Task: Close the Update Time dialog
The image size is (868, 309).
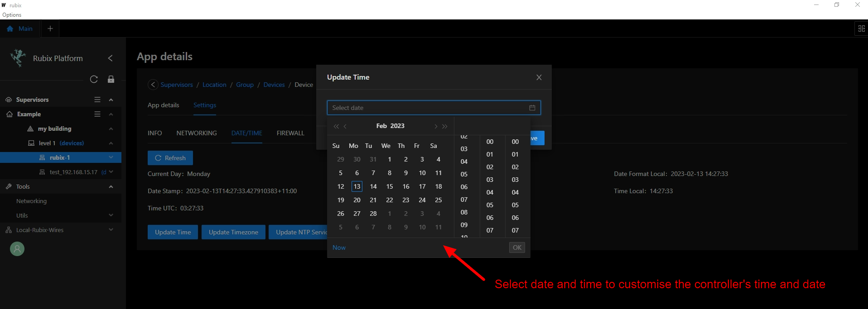Action: coord(539,77)
